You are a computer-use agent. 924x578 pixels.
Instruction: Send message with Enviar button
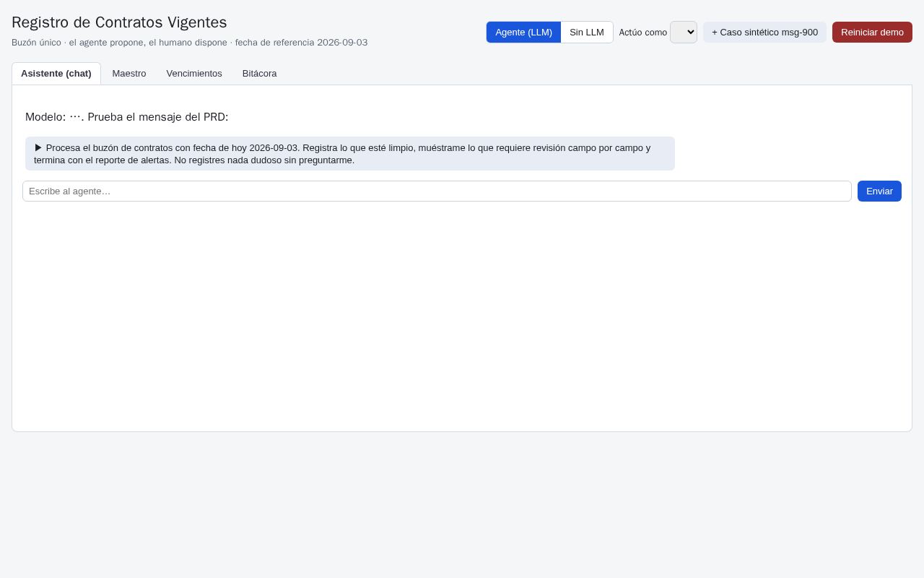(x=879, y=191)
